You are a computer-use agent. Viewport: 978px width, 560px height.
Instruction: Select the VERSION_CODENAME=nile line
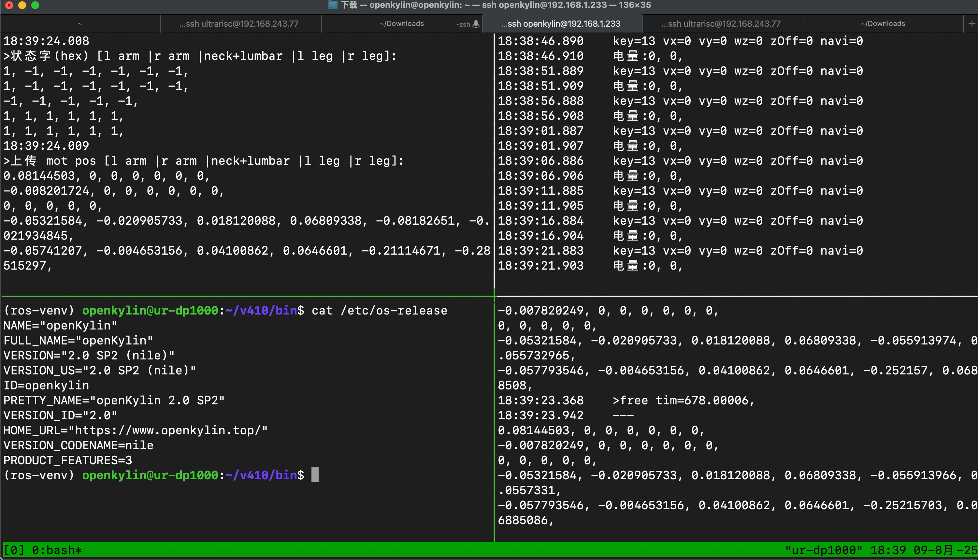pos(78,445)
